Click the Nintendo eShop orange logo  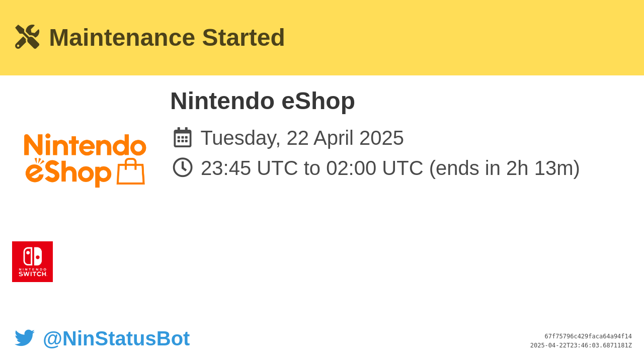(85, 160)
